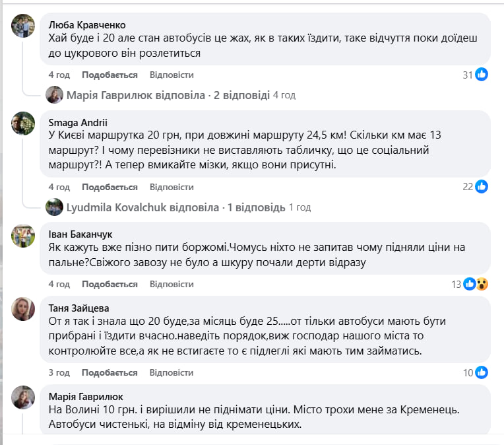Image resolution: width=504 pixels, height=445 pixels.
Task: Click like reaction icon on Smaga Andrii's comment
Action: pos(482,186)
